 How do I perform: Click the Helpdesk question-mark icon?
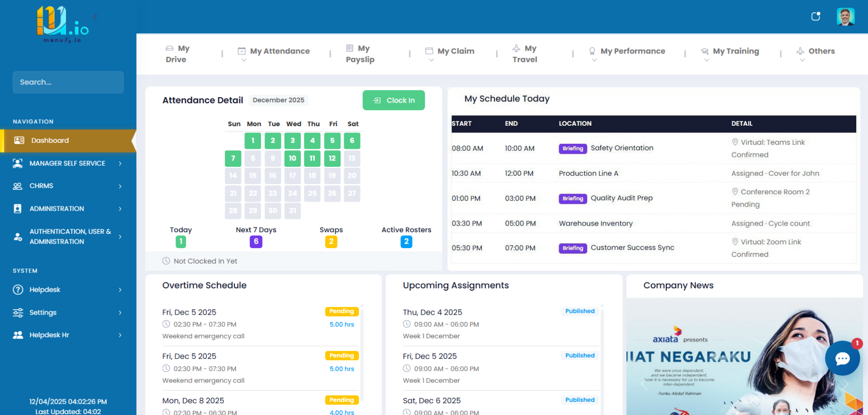(x=18, y=290)
